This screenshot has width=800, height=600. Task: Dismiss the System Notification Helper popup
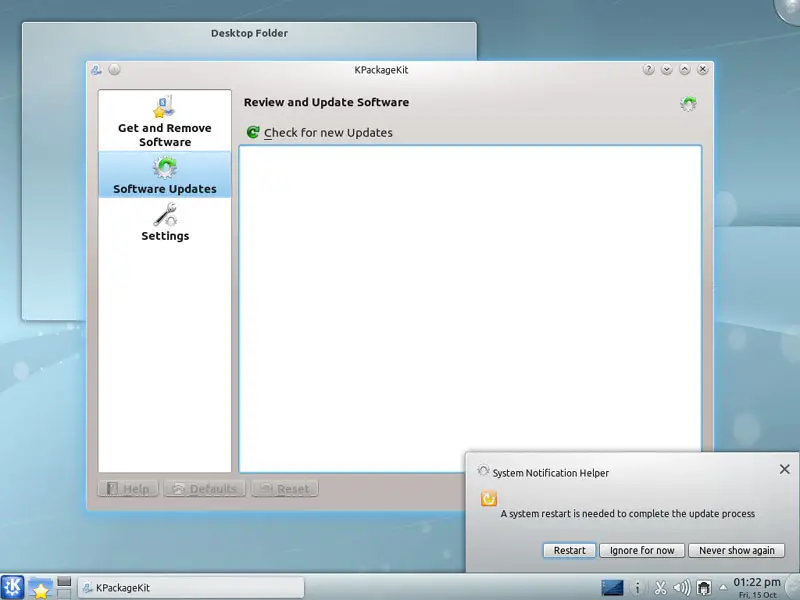tap(784, 469)
